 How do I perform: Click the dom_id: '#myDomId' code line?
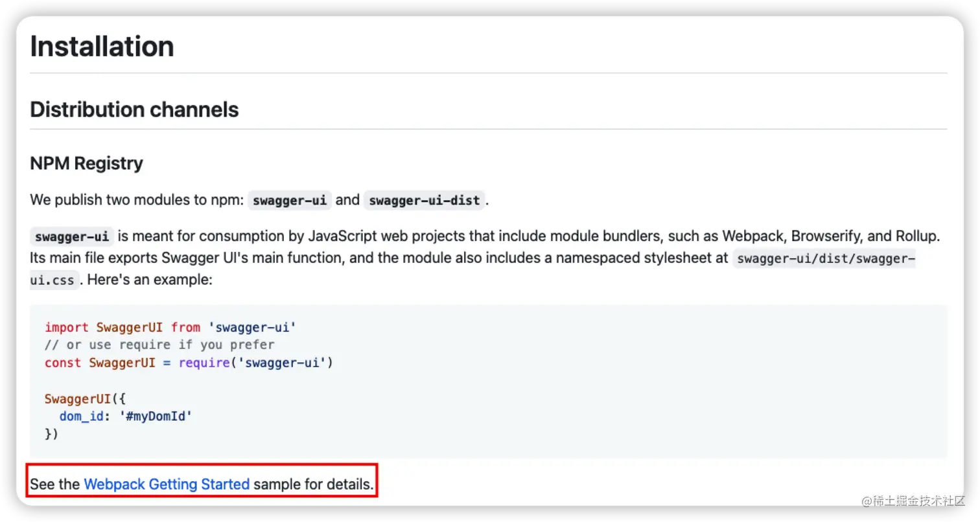(126, 416)
